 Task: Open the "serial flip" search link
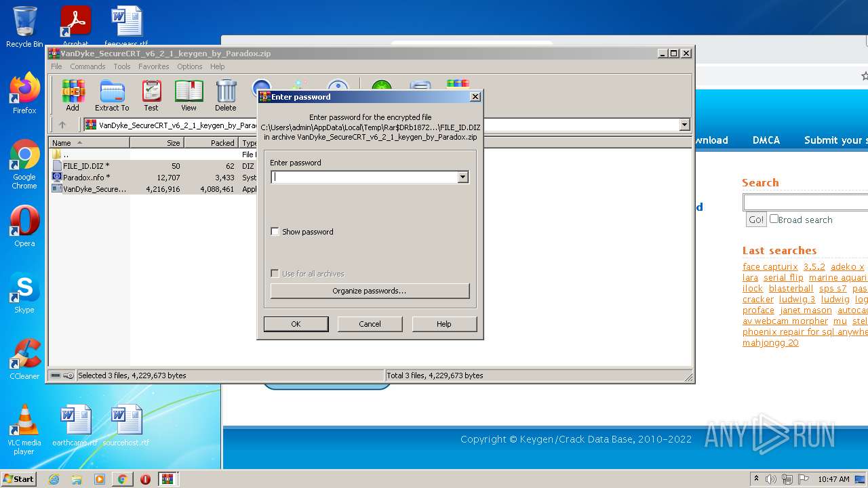[783, 277]
